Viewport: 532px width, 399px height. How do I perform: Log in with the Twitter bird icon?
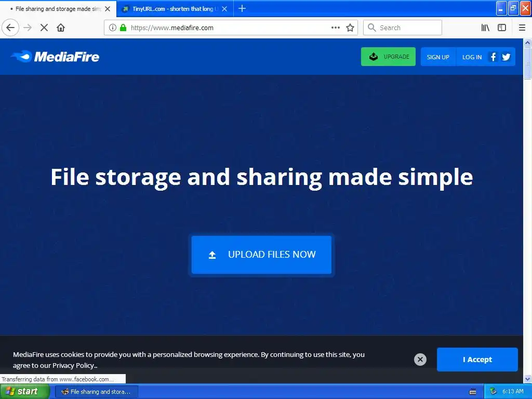506,57
